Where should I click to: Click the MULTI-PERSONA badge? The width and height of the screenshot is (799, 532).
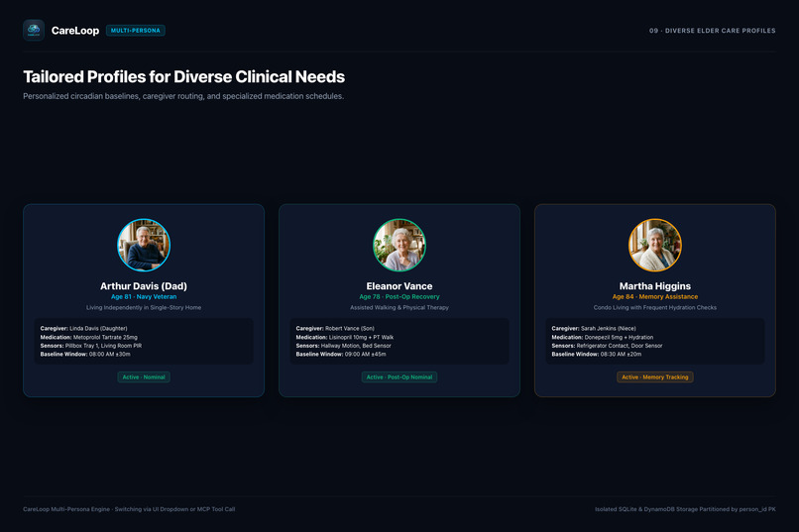click(x=136, y=31)
